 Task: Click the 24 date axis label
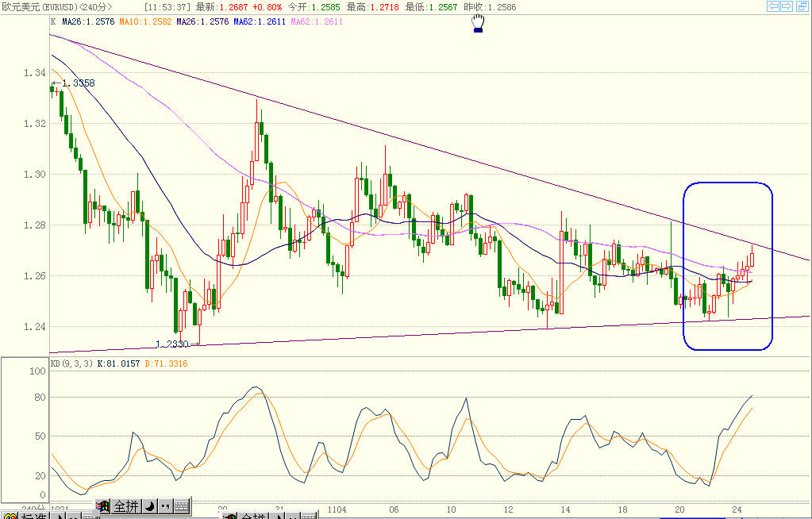click(737, 509)
